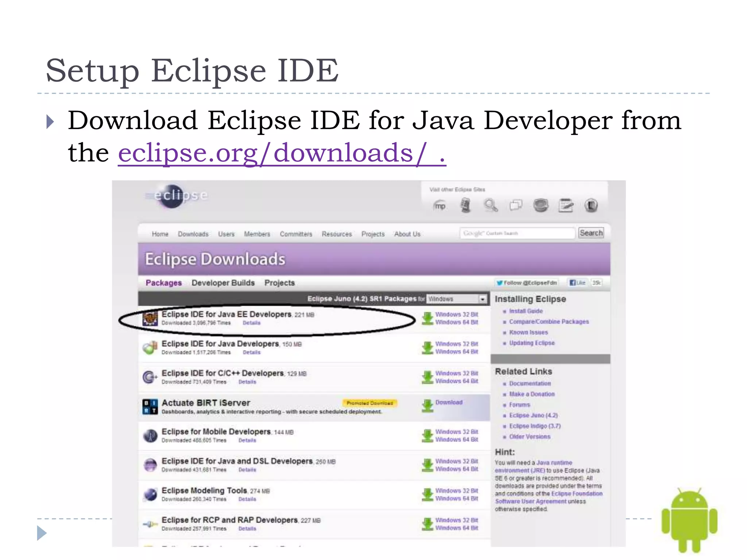Click Java and DSL Developers package icon
The height and width of the screenshot is (560, 747).
[x=150, y=465]
